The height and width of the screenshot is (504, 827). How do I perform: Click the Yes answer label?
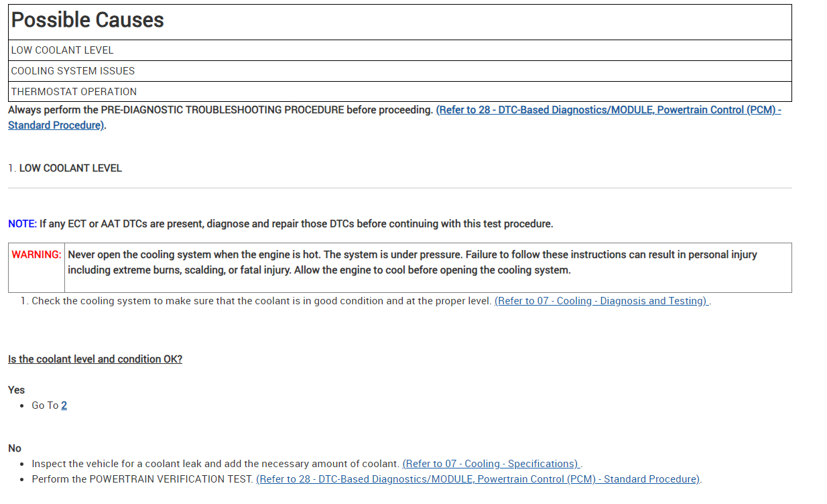click(x=17, y=390)
